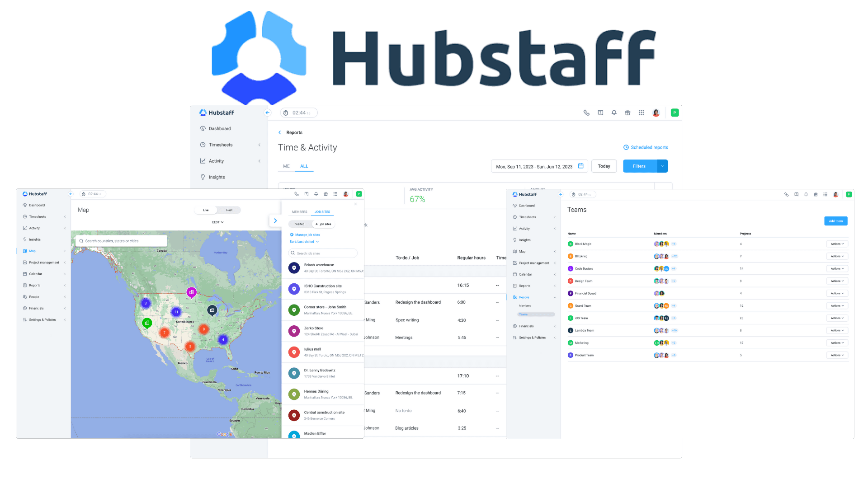Open apps grid in Reports window header
Viewport: 868px width, 488px height.
click(x=641, y=113)
